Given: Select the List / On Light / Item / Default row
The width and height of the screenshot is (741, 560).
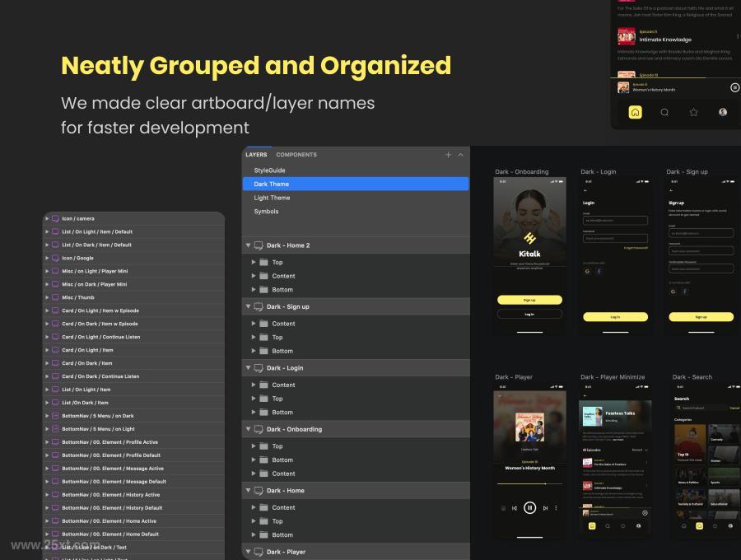Looking at the screenshot, I should [133, 232].
